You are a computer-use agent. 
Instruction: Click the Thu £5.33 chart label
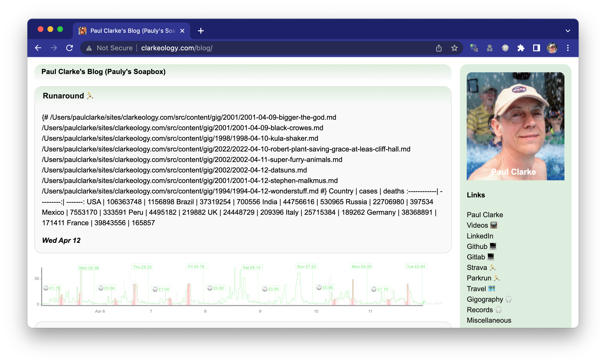[x=142, y=267]
